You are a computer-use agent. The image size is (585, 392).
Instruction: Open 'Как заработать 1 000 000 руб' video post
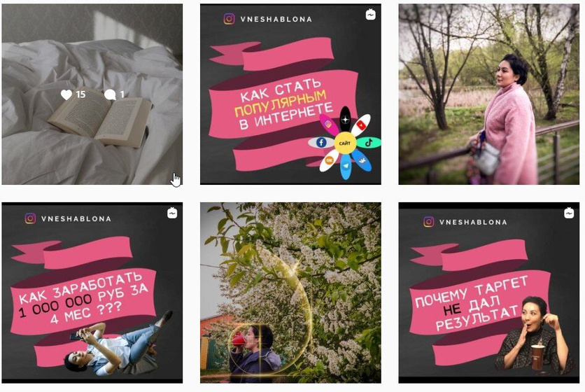click(92, 293)
